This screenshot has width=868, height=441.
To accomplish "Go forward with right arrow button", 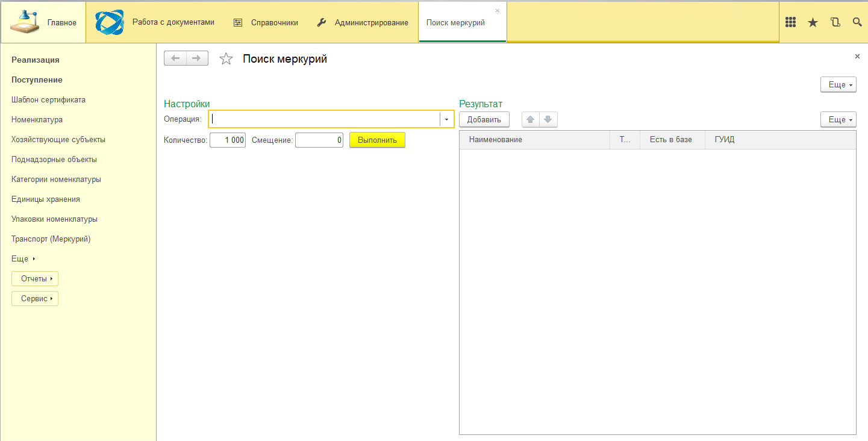I will tap(197, 58).
